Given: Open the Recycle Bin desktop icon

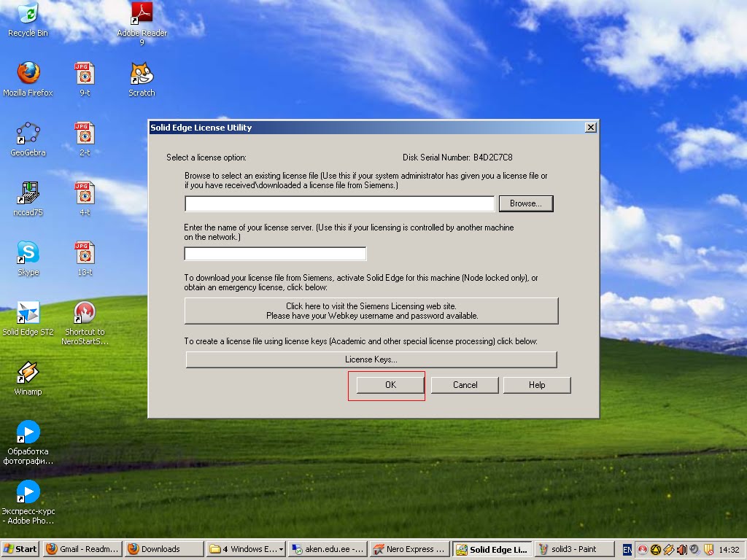Looking at the screenshot, I should [28, 19].
